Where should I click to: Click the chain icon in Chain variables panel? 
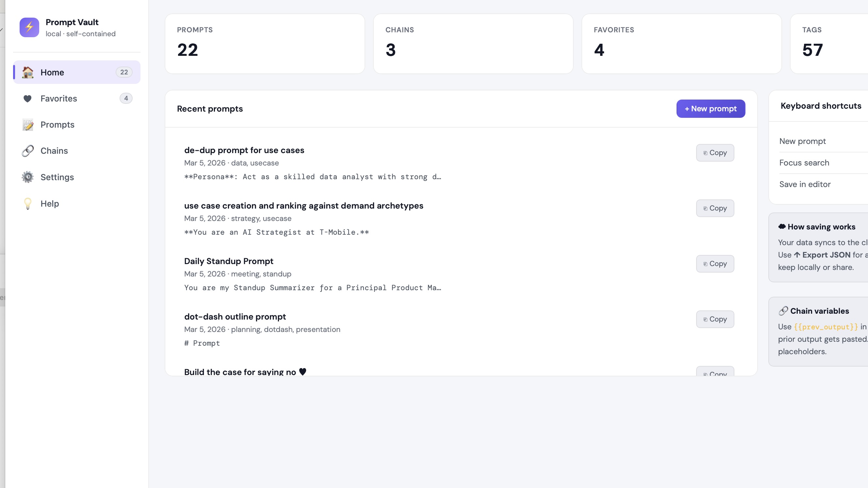pos(783,310)
